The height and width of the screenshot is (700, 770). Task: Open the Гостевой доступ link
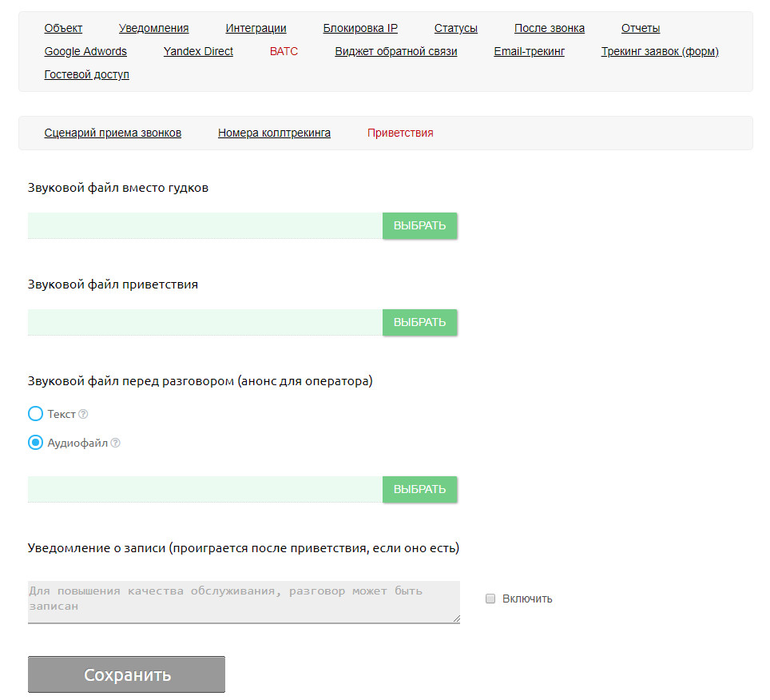tap(86, 74)
